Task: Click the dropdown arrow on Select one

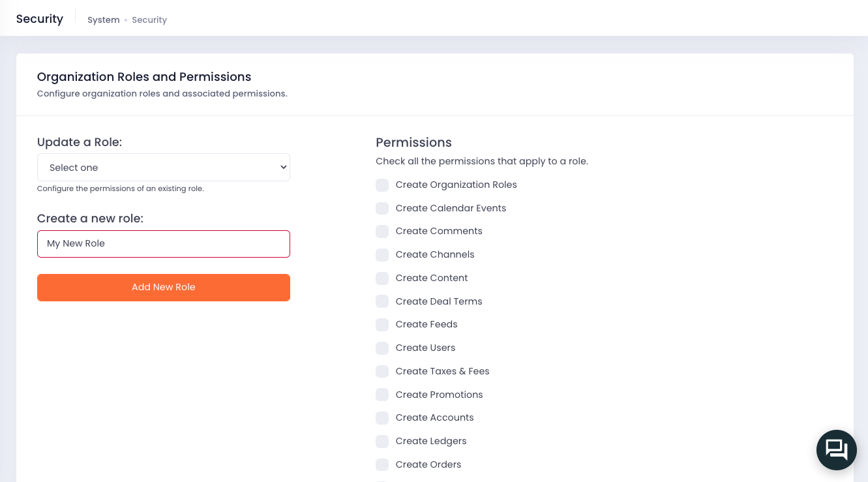Action: (x=283, y=168)
